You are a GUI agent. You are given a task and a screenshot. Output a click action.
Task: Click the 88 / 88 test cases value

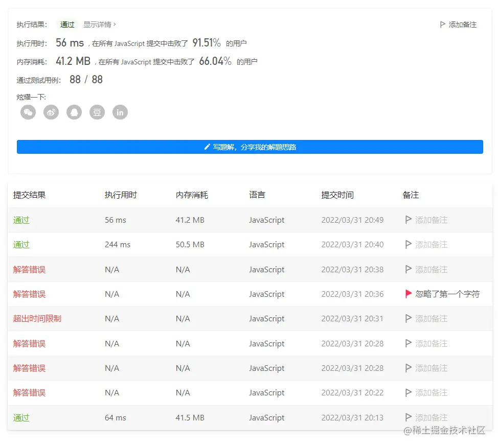[86, 80]
